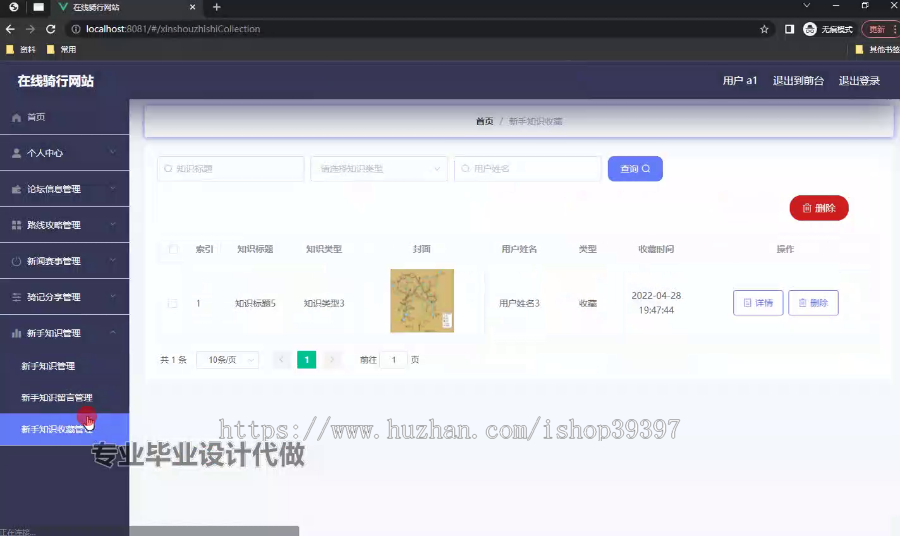The image size is (900, 536).
Task: Expand the 个人中心 sidebar menu
Action: pyautogui.click(x=64, y=153)
